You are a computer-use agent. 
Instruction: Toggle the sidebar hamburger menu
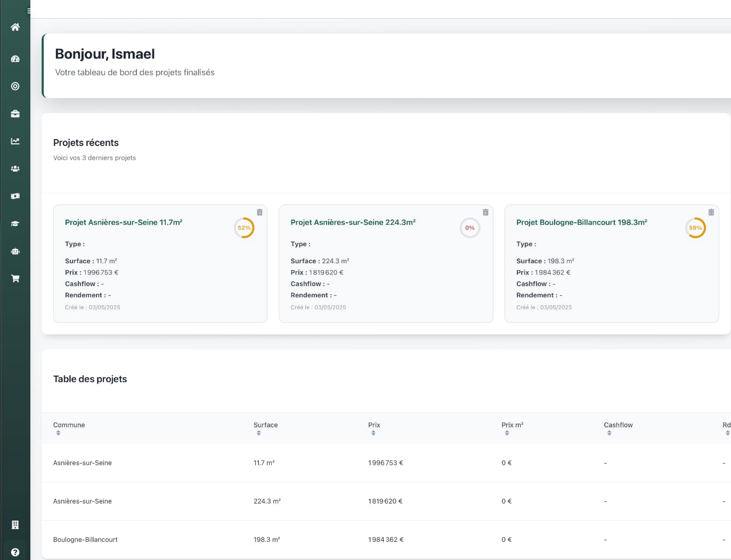(29, 11)
